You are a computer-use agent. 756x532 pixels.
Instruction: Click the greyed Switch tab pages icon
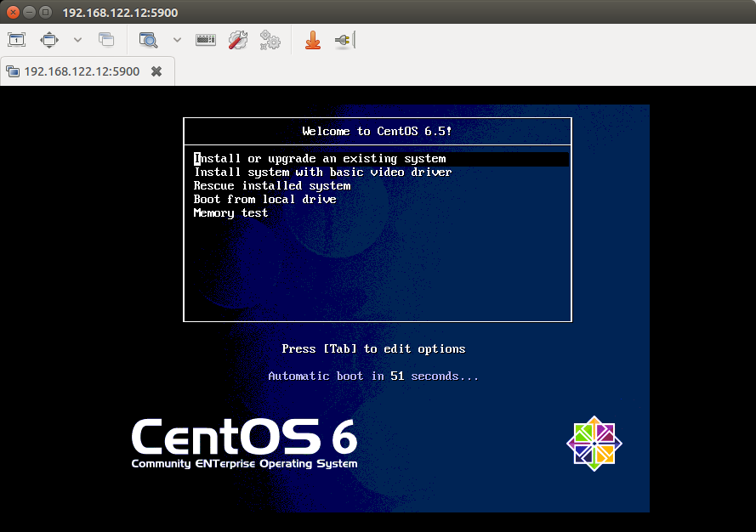tap(106, 40)
